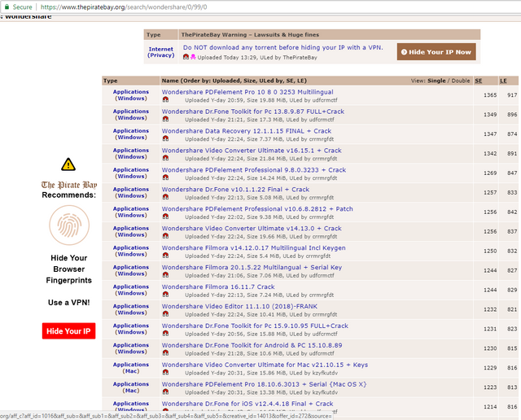Image resolution: width=521 pixels, height=420 pixels.
Task: Switch to Single view
Action: pos(436,81)
